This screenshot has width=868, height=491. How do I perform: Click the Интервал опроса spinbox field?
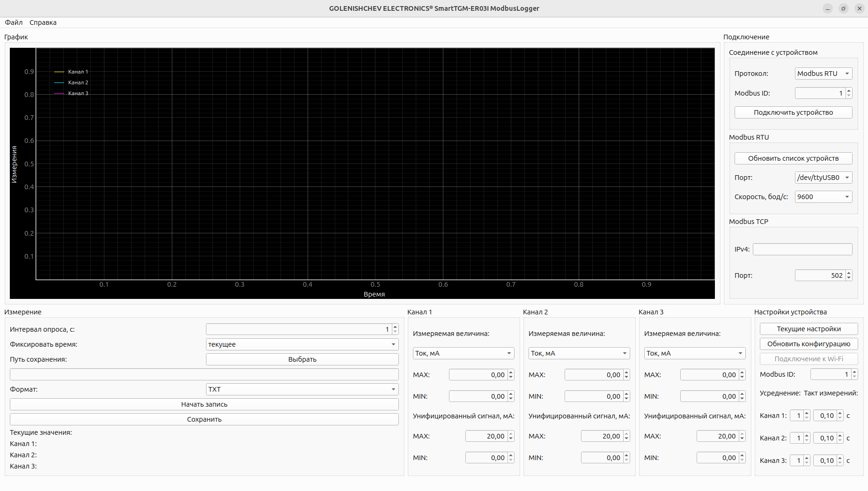coord(298,329)
